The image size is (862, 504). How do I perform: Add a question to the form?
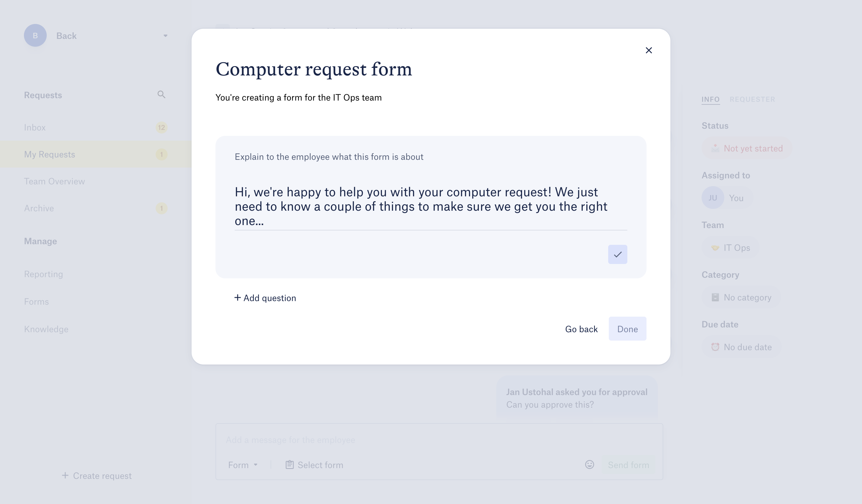point(265,298)
